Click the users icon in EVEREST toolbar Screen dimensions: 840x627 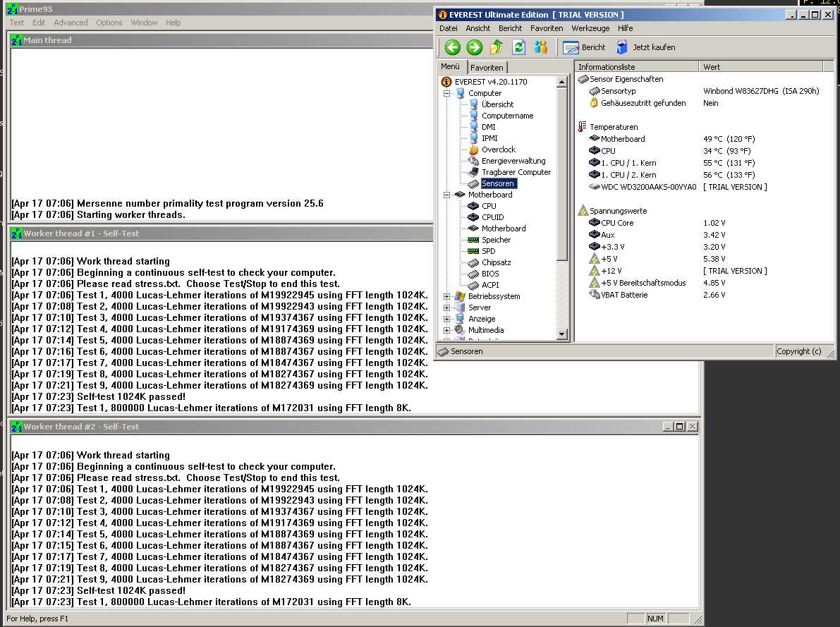click(541, 47)
